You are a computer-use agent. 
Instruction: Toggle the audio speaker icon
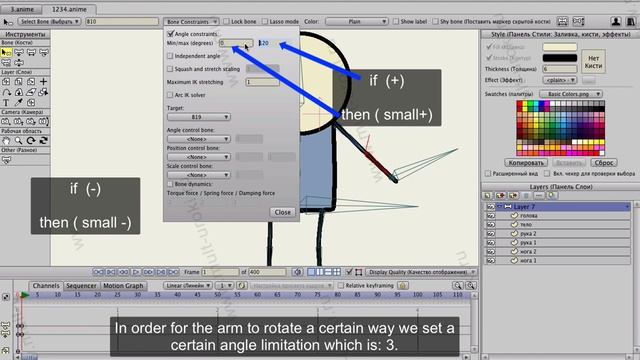tap(298, 272)
